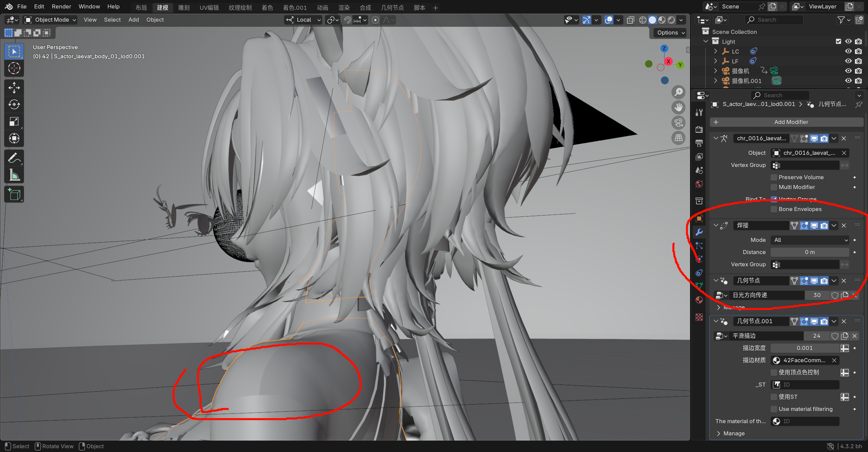The height and width of the screenshot is (452, 868).
Task: Enable the Preserve Volume checkbox
Action: tap(774, 177)
